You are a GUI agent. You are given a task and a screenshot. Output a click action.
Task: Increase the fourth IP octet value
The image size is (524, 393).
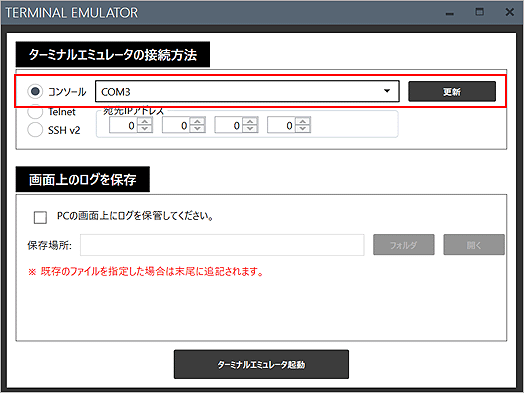[x=303, y=121]
